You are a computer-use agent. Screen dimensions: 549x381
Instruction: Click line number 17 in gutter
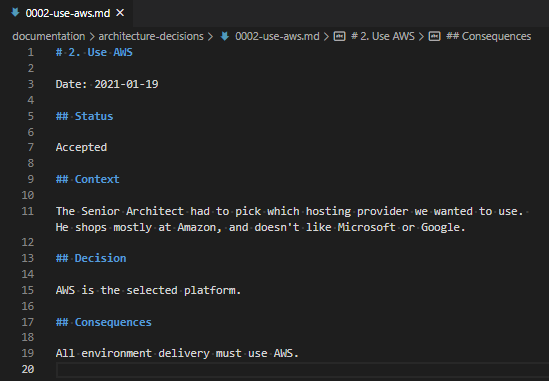point(28,322)
